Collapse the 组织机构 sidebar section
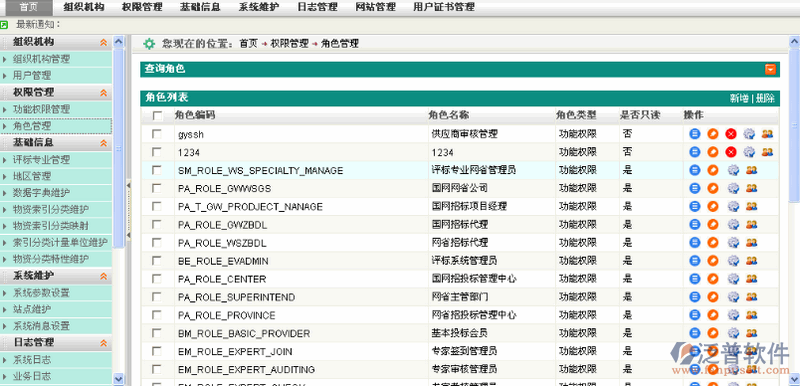 [x=104, y=42]
